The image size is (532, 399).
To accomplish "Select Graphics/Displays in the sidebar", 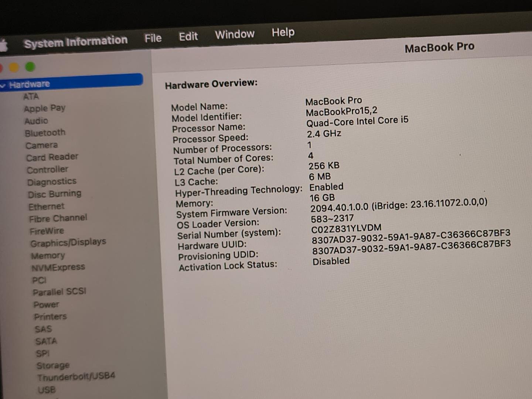I will 68,243.
